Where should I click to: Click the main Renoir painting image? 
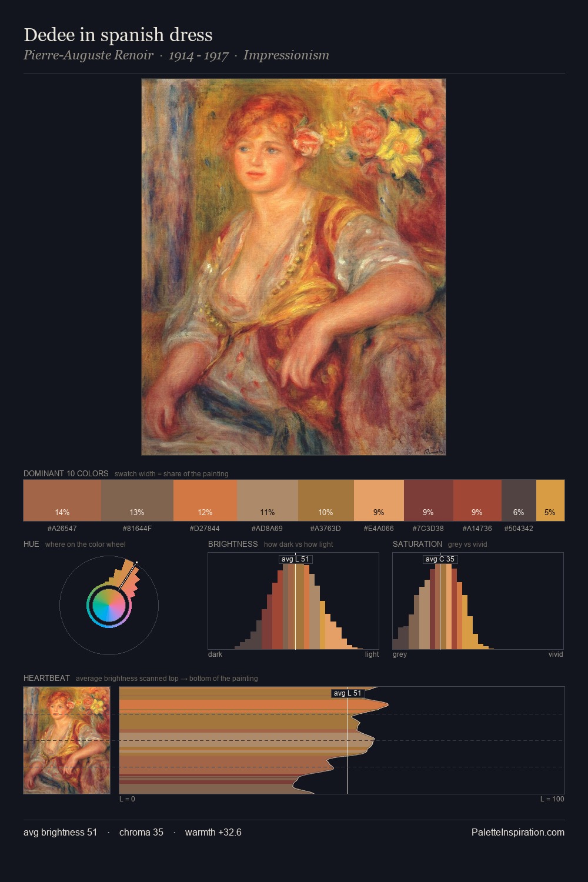coord(293,267)
